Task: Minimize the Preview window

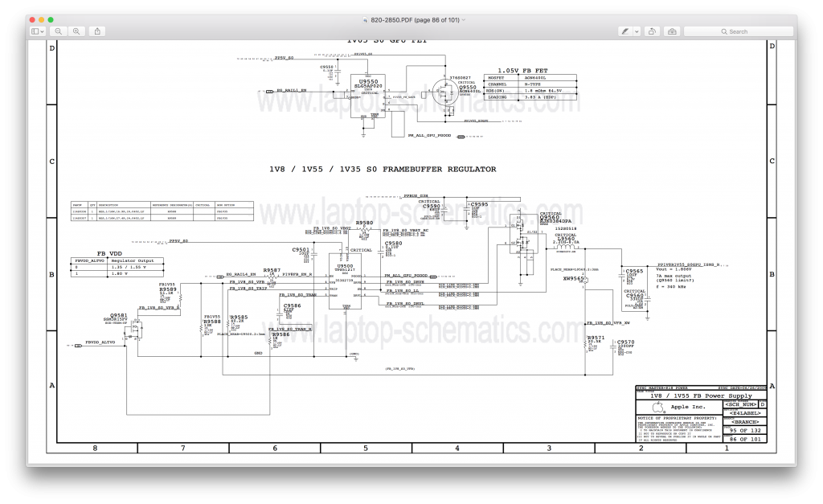Action: pyautogui.click(x=42, y=18)
